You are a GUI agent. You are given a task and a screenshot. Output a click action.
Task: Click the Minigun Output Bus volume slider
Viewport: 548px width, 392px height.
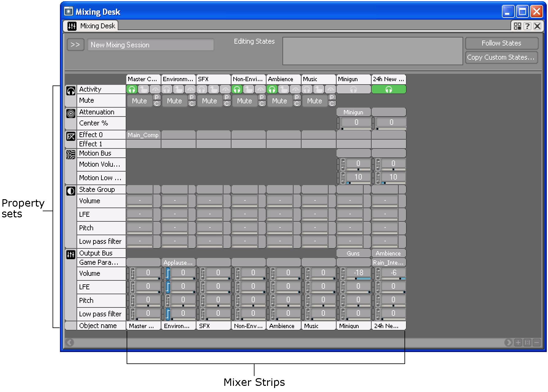[358, 273]
